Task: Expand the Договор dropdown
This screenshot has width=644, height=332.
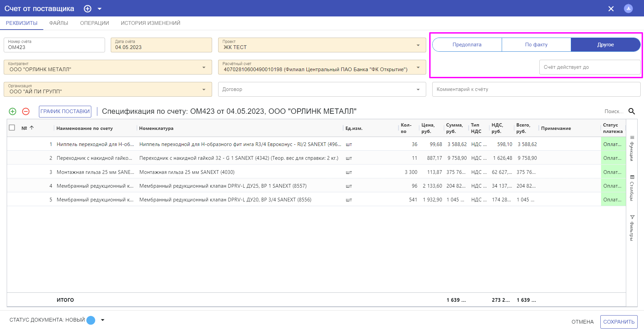Action: (x=418, y=90)
